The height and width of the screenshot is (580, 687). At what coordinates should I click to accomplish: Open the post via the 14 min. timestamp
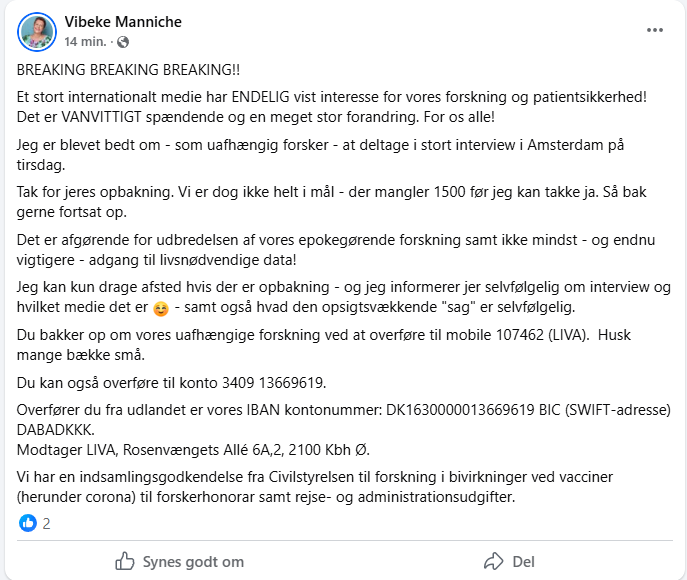click(x=85, y=42)
